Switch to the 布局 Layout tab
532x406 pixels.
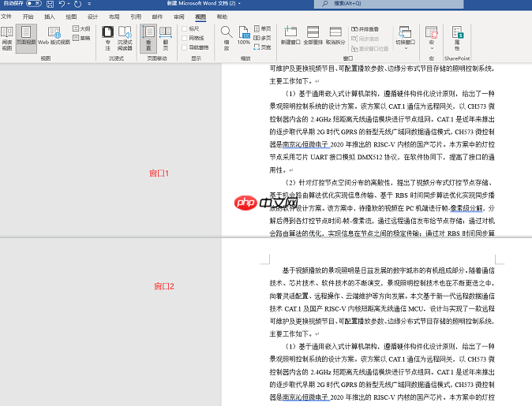(x=114, y=17)
